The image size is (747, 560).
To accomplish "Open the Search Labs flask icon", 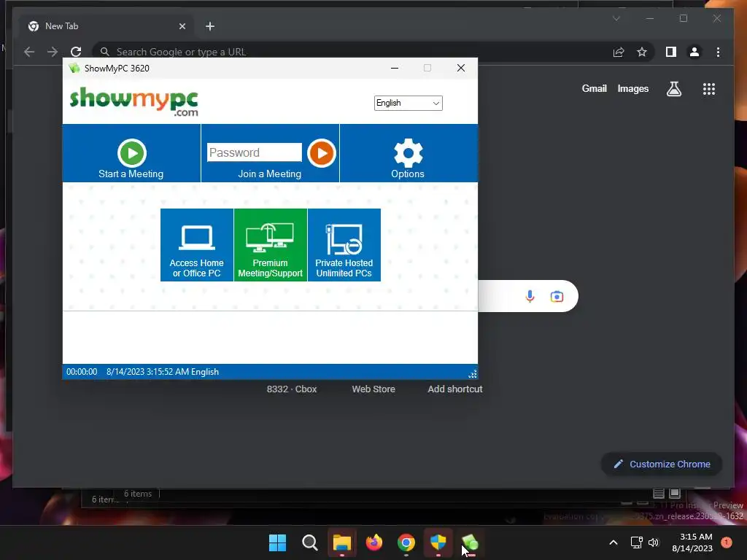I will click(x=673, y=88).
